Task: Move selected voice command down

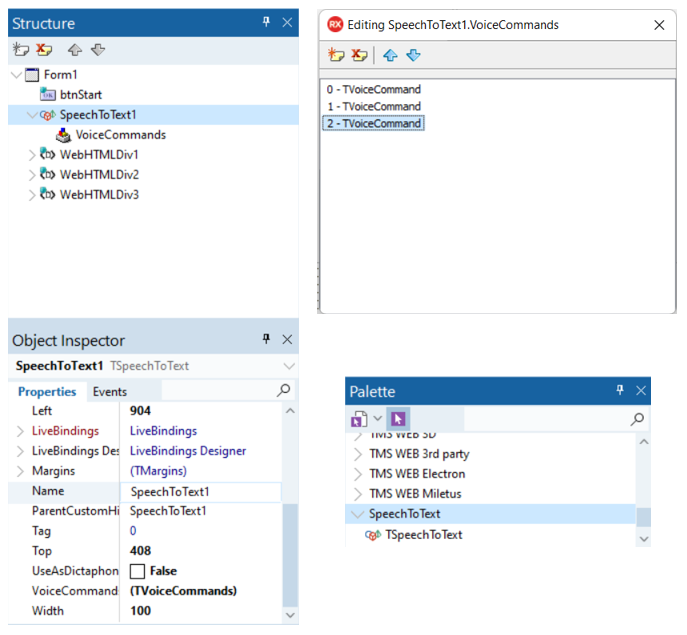Action: 413,55
